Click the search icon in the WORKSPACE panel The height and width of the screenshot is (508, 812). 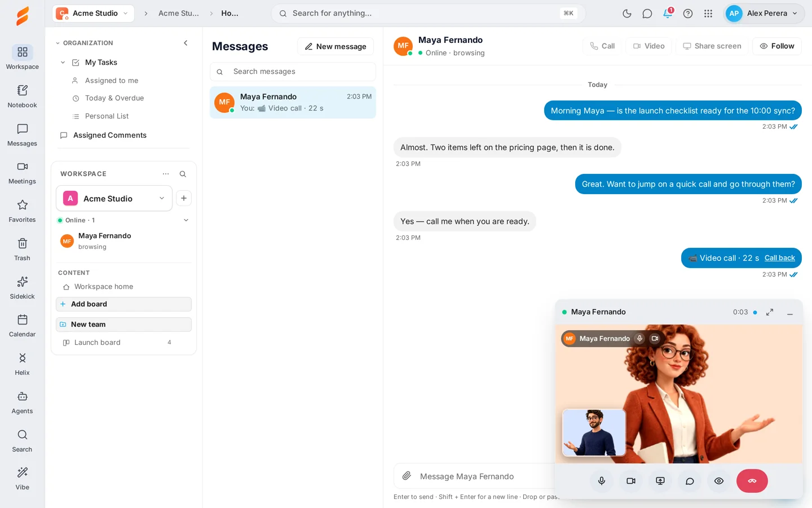pos(183,174)
